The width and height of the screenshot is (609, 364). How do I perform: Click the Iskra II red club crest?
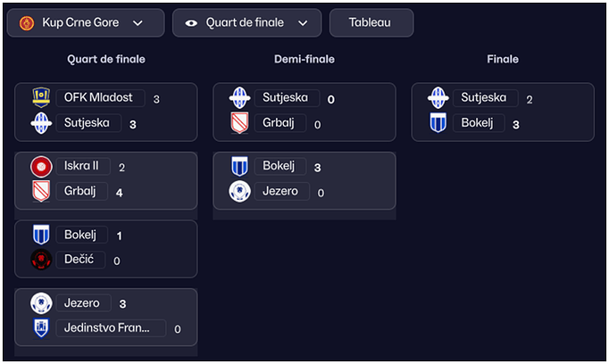(41, 166)
